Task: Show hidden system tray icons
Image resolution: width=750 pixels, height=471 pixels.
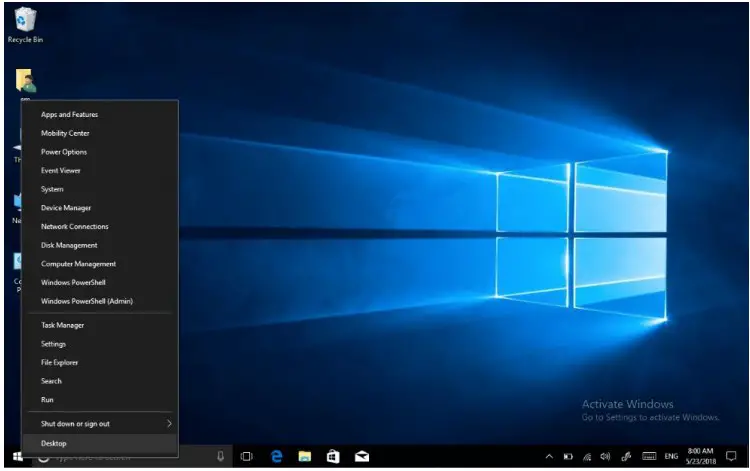Action: [x=549, y=457]
